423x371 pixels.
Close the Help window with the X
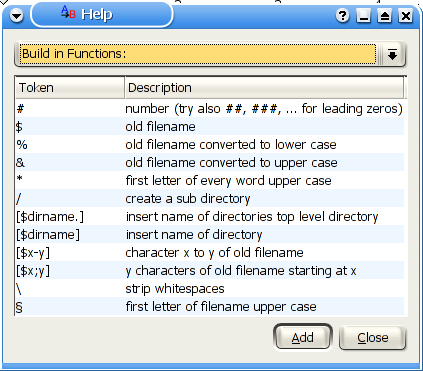point(406,16)
